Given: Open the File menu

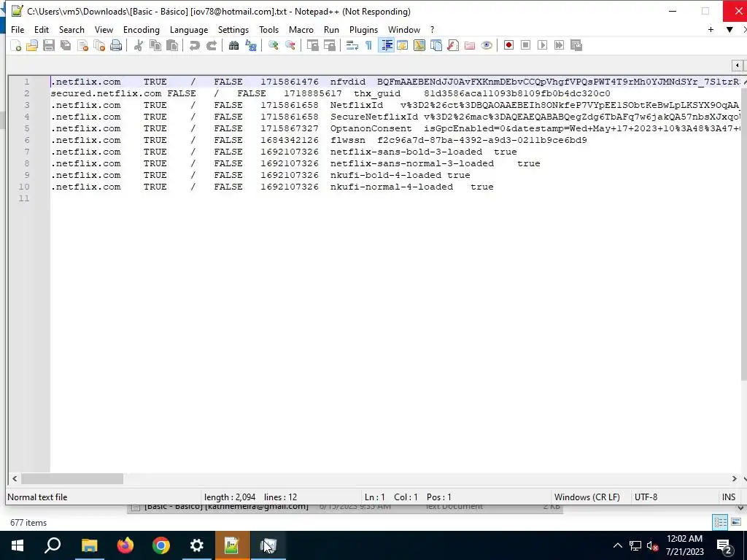Looking at the screenshot, I should pyautogui.click(x=18, y=29).
